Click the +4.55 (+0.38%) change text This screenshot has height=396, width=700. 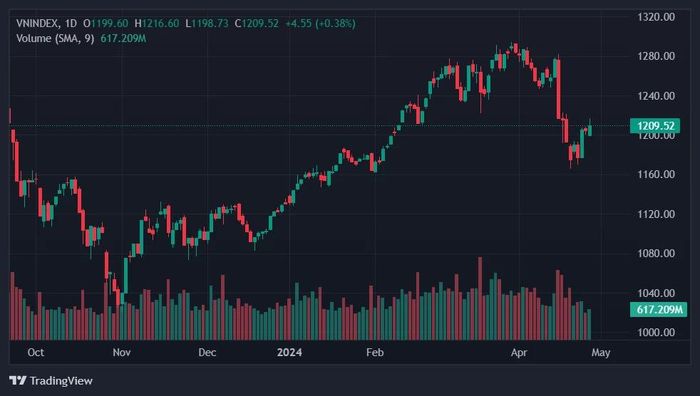coord(321,23)
